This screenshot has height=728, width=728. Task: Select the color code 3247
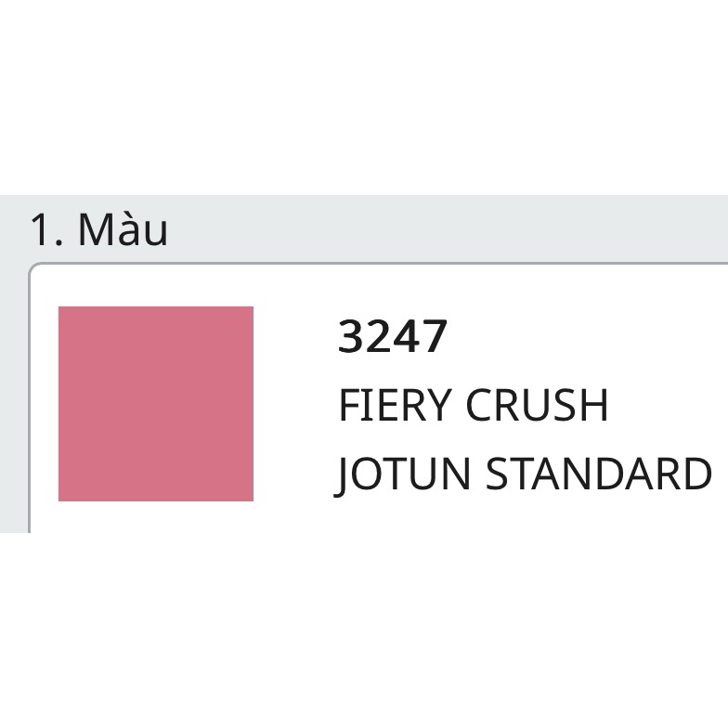(x=393, y=336)
